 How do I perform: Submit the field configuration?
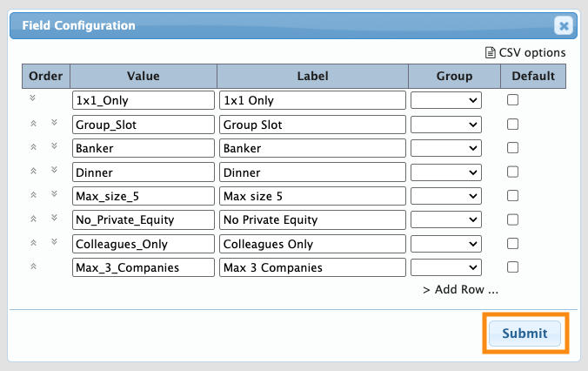pos(525,333)
